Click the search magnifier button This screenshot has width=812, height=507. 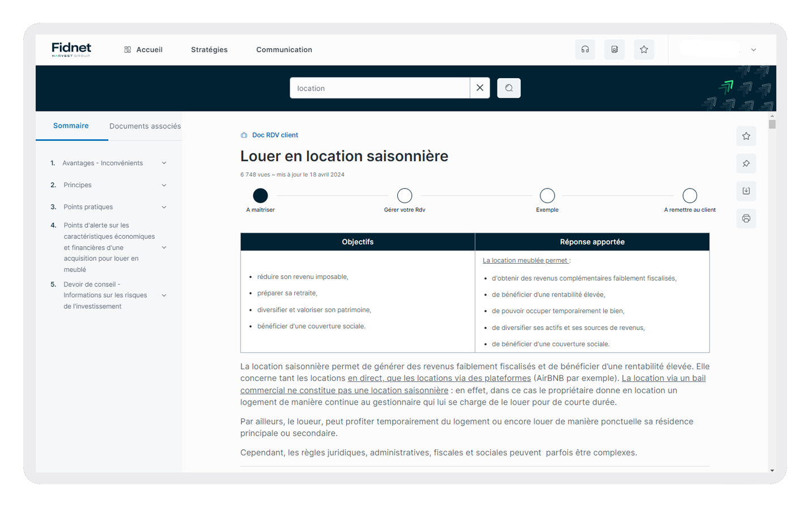(x=509, y=88)
